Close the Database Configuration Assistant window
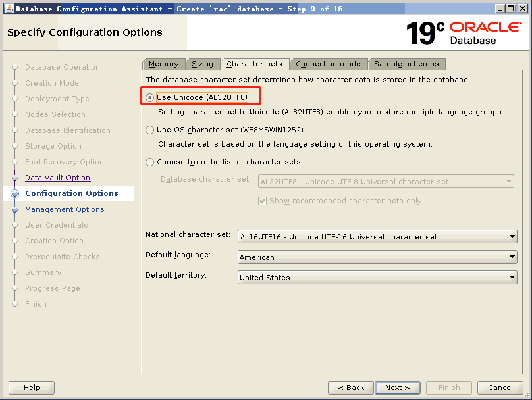Viewport: 532px width, 400px height. point(523,9)
